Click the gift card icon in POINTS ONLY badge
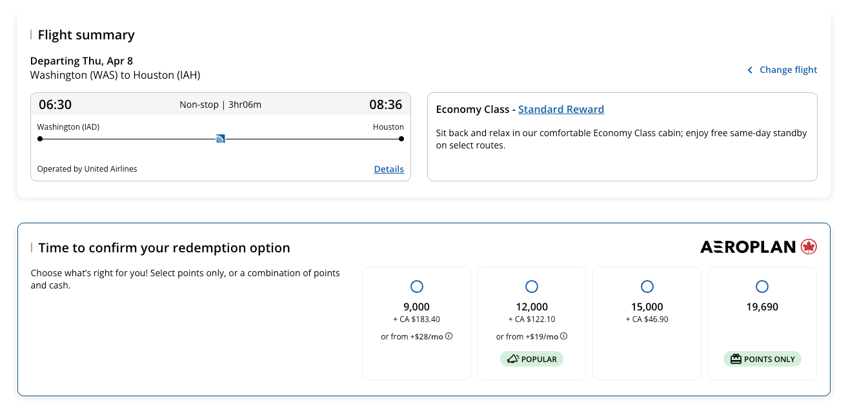 pos(736,359)
